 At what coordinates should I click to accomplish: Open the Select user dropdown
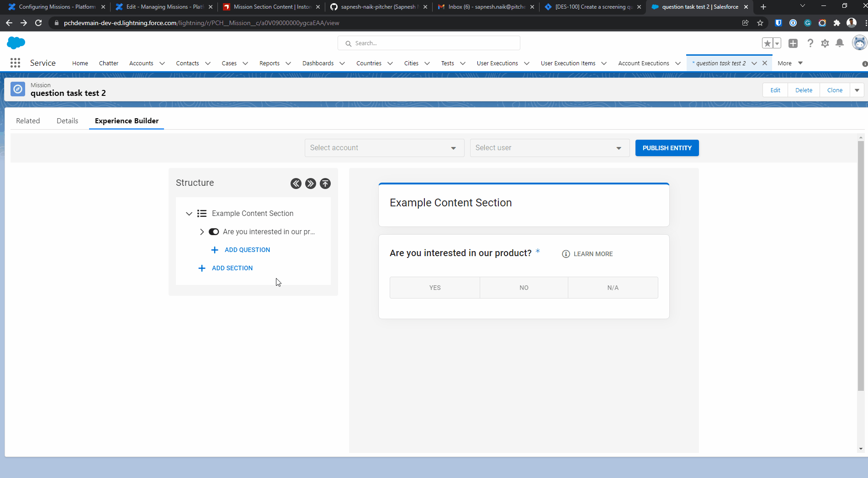pyautogui.click(x=549, y=148)
